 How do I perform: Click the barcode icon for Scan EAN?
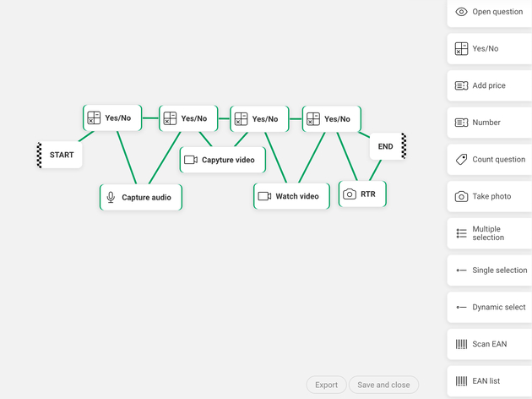461,344
